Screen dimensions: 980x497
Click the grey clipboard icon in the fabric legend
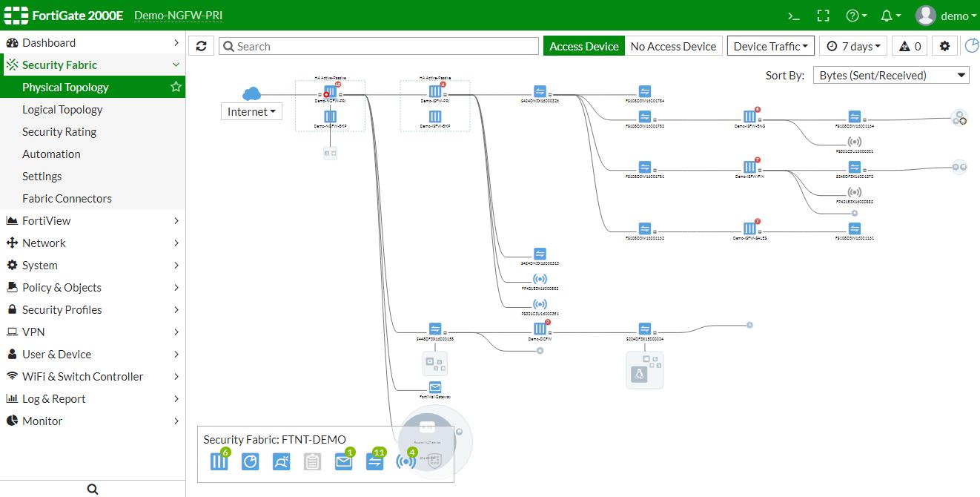312,461
